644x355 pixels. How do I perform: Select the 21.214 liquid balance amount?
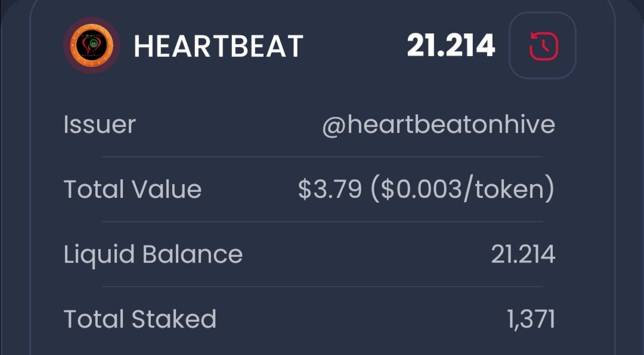click(x=523, y=254)
